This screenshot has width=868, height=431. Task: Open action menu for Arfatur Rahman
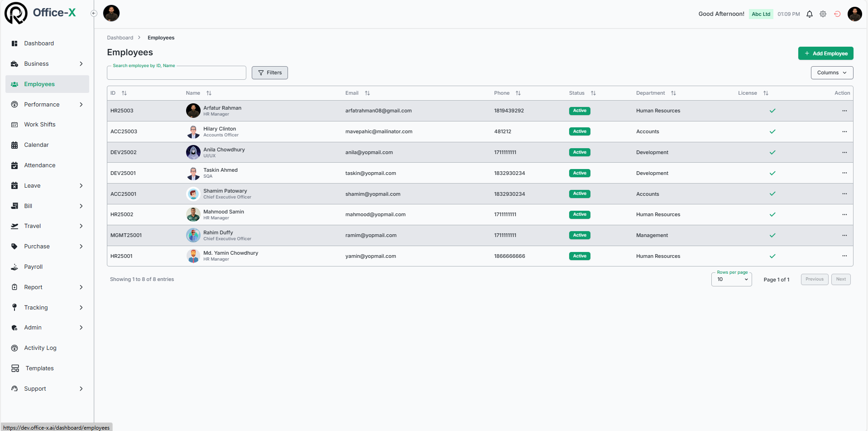(x=844, y=111)
